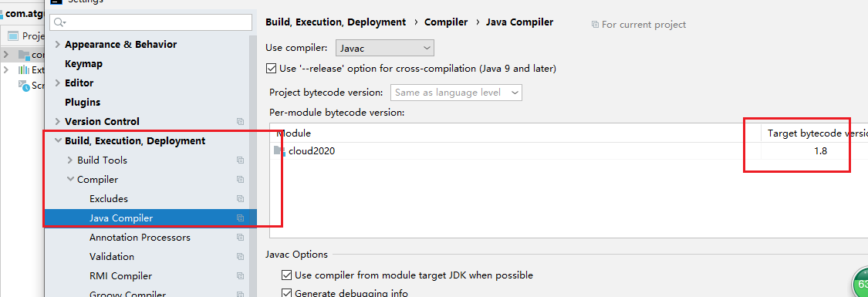The height and width of the screenshot is (297, 868).
Task: Collapse the Build, Execution, Deployment section
Action: pyautogui.click(x=58, y=140)
